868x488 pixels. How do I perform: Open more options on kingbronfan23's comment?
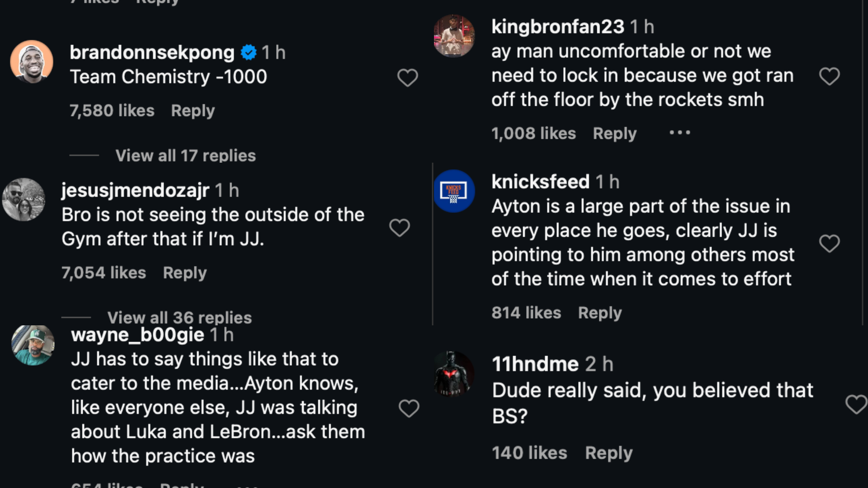point(679,133)
